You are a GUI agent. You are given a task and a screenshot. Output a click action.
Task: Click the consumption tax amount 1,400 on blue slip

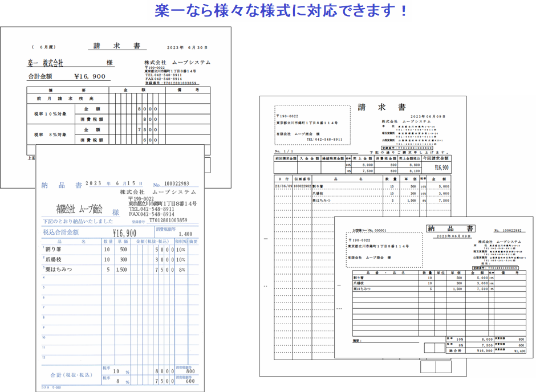pos(186,234)
